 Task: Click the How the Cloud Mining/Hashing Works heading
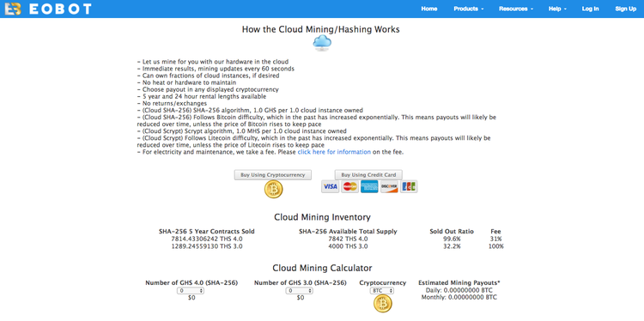(x=321, y=29)
